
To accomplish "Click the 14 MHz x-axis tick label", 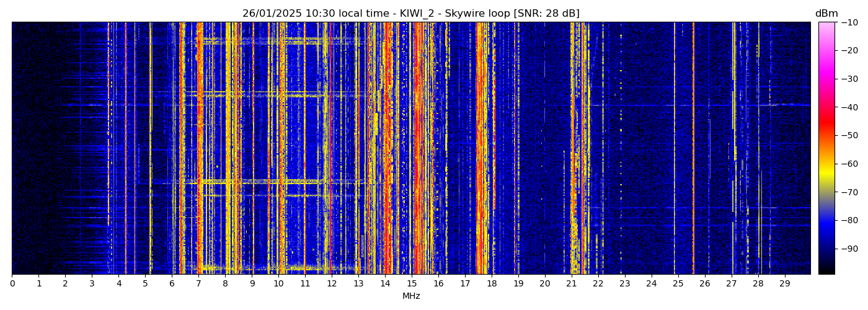I will click(x=385, y=283).
